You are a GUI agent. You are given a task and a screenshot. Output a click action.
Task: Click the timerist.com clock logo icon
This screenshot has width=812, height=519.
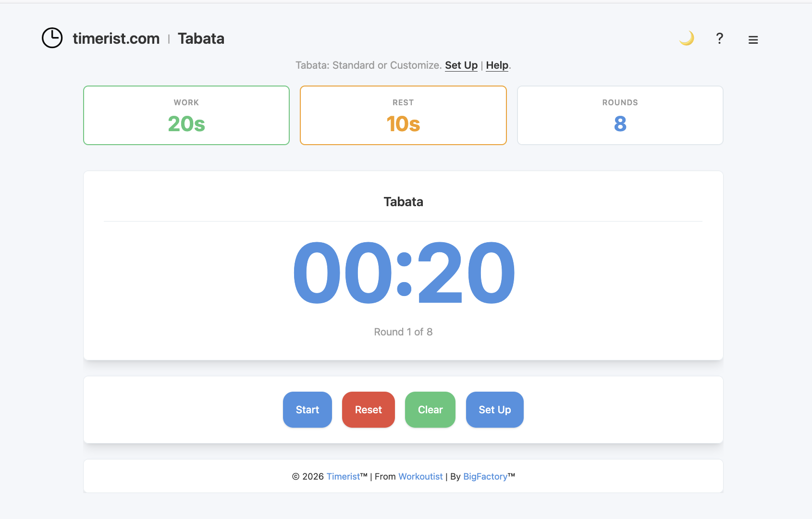52,38
